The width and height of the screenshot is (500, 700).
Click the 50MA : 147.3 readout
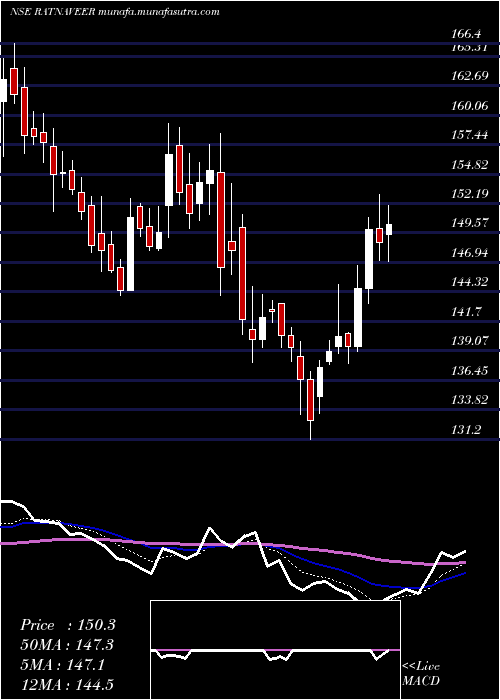click(67, 645)
